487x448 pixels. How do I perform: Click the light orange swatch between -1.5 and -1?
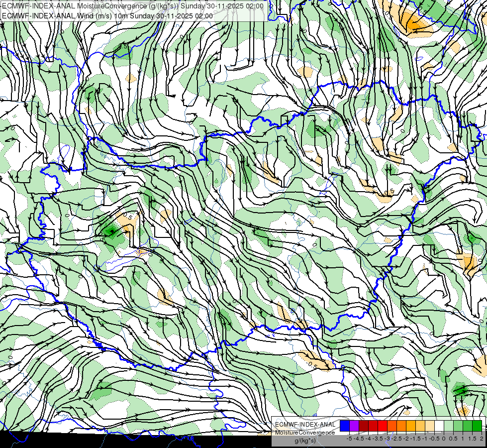pos(420,426)
